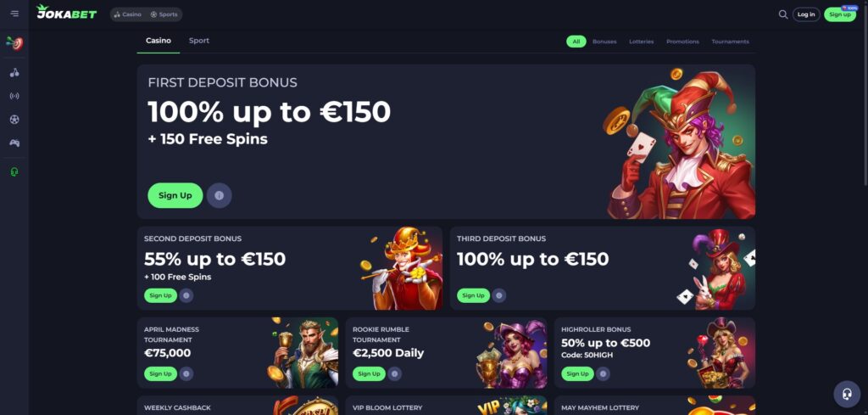Click the search magnifier icon
This screenshot has width=868, height=415.
click(x=782, y=14)
